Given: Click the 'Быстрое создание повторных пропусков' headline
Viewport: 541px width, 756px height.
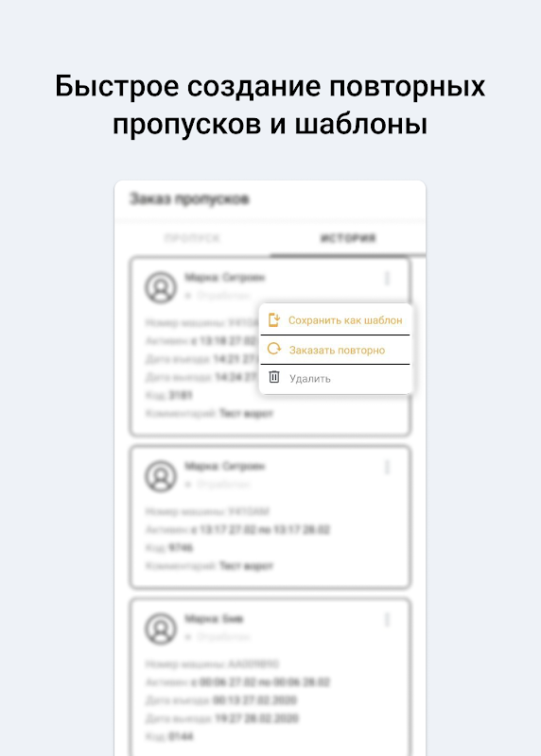Looking at the screenshot, I should click(x=270, y=105).
